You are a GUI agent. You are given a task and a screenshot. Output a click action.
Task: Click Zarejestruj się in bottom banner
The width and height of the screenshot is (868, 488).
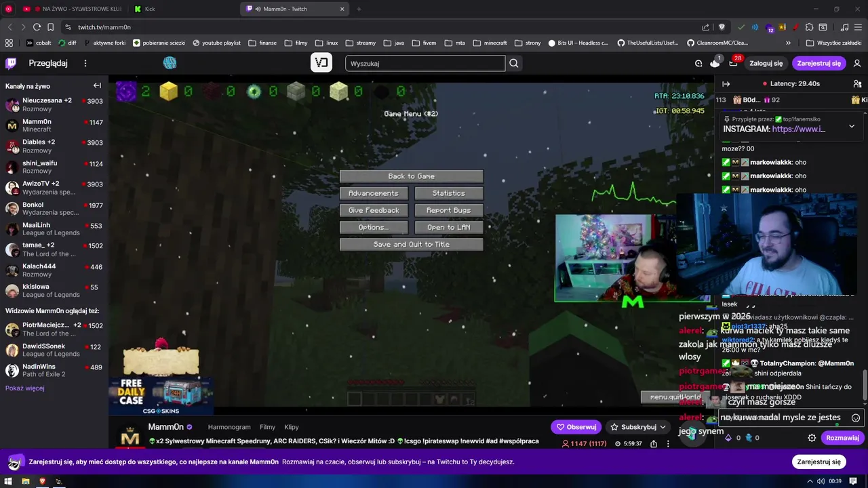coord(818,462)
